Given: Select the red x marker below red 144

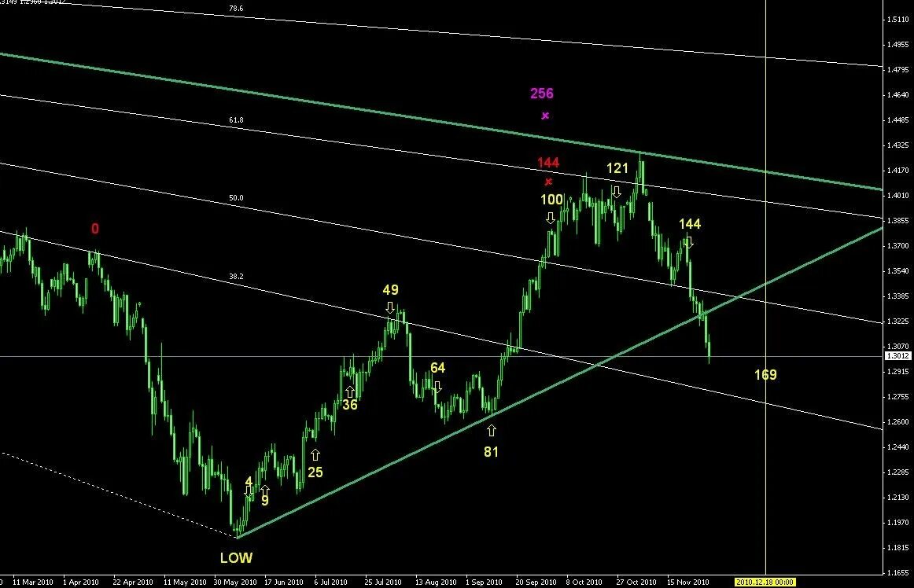Looking at the screenshot, I should [x=548, y=182].
